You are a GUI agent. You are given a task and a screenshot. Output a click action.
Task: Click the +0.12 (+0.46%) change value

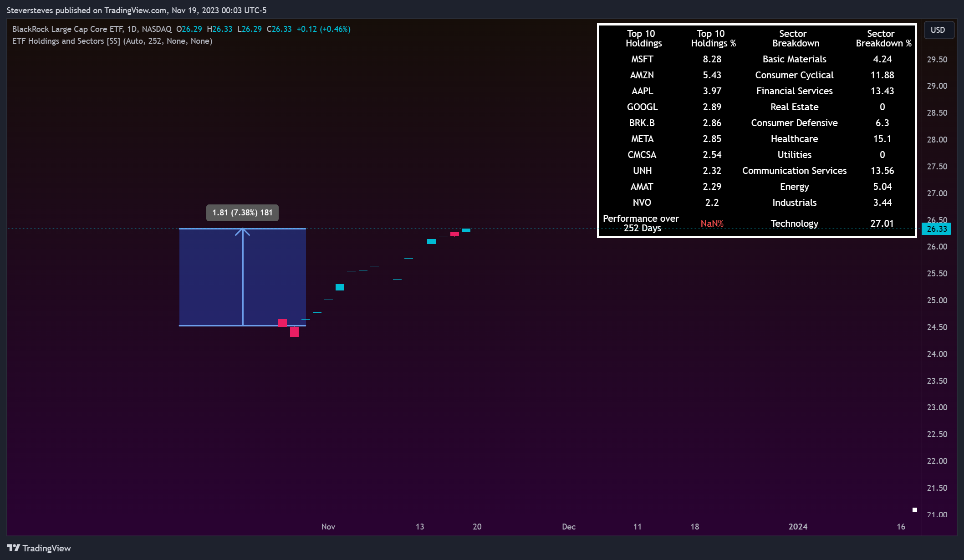point(324,29)
